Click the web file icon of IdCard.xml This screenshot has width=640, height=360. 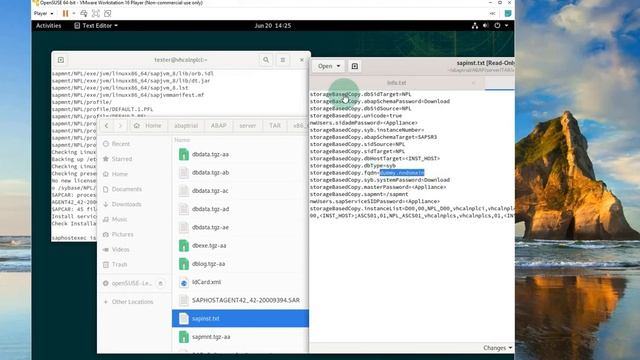point(184,282)
